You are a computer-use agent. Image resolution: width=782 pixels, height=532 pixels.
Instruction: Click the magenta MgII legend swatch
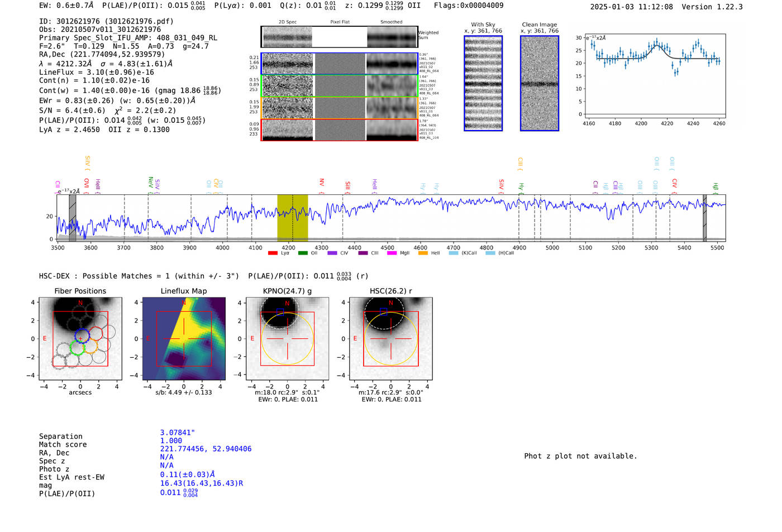392,253
